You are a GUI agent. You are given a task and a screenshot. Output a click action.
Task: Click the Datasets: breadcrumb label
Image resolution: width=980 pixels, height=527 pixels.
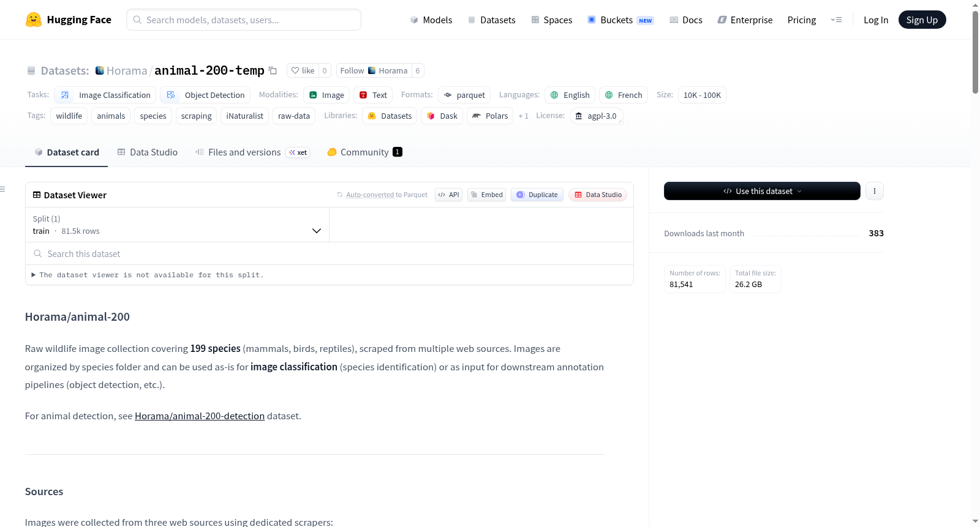pyautogui.click(x=65, y=70)
